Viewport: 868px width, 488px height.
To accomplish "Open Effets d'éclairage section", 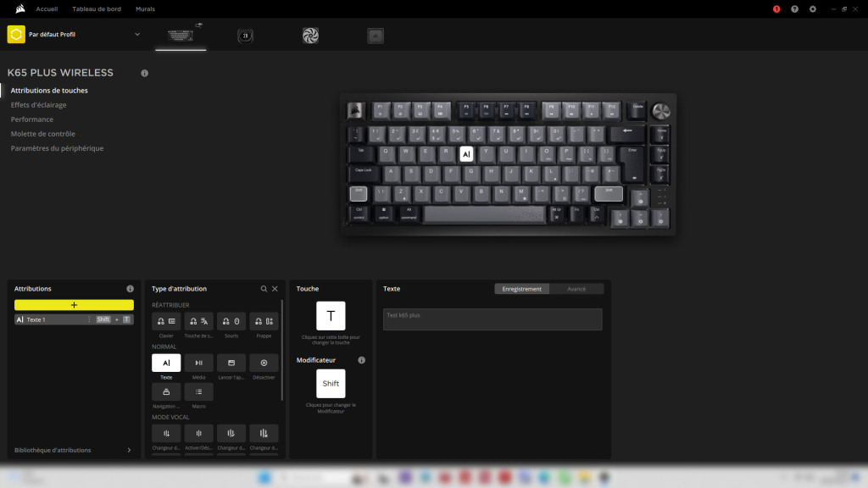I will (39, 104).
